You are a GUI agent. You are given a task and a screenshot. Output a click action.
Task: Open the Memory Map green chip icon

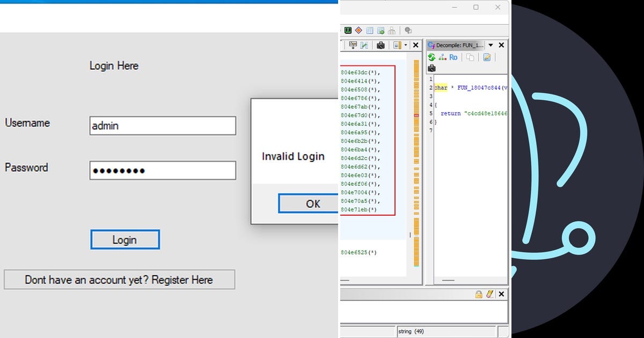click(x=348, y=30)
